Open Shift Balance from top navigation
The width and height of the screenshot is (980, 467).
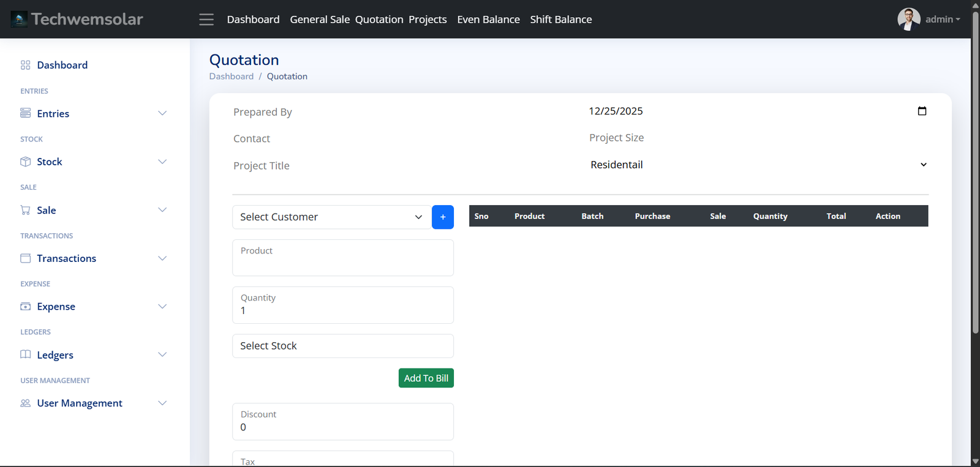561,20
